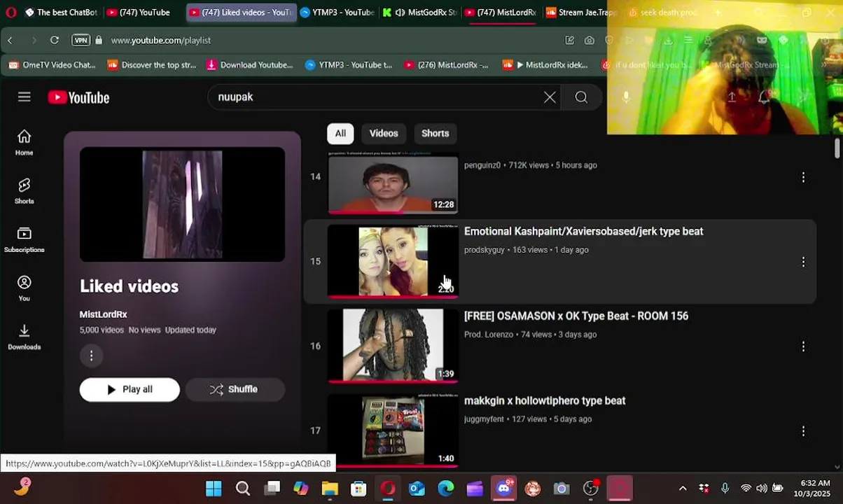Viewport: 843px width, 504px height.
Task: Open the Download Youtube... bookmark
Action: 250,65
